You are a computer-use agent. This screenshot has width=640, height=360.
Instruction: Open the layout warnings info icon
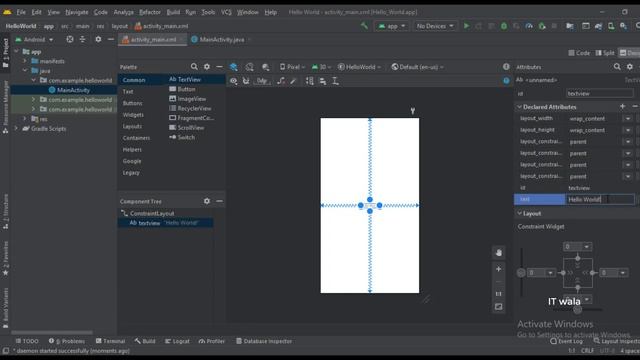[x=506, y=67]
